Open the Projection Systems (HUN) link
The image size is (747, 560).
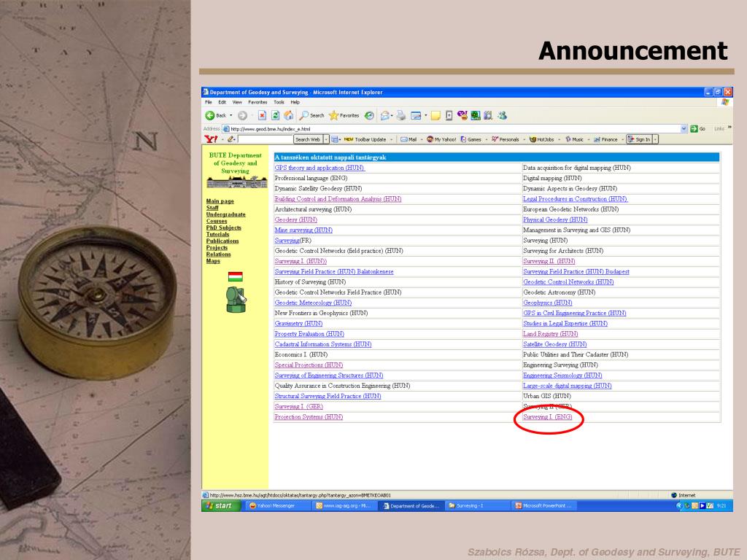tap(309, 416)
